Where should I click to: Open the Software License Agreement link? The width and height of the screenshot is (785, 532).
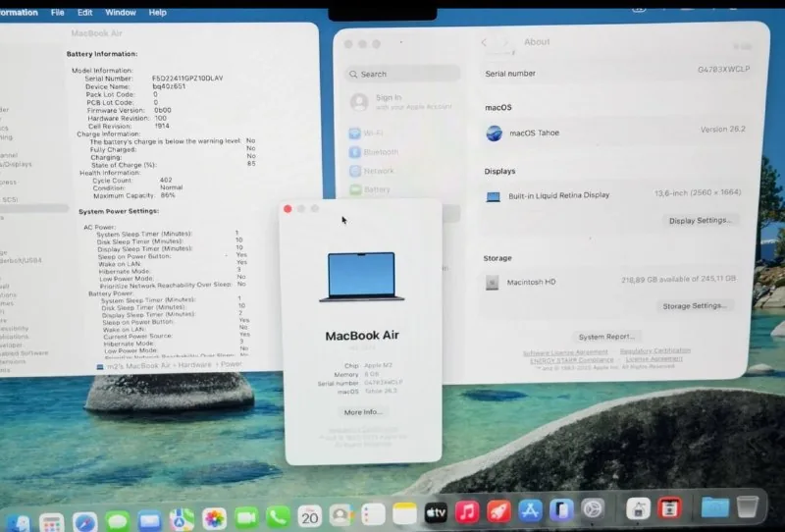(565, 352)
